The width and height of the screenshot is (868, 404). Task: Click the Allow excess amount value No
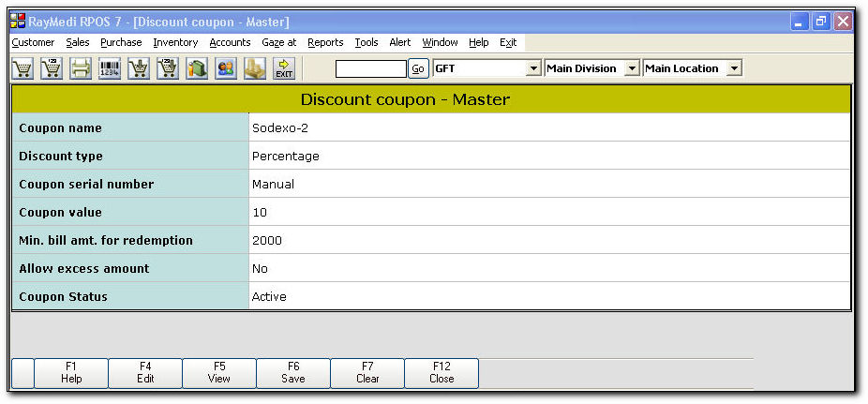pos(549,268)
